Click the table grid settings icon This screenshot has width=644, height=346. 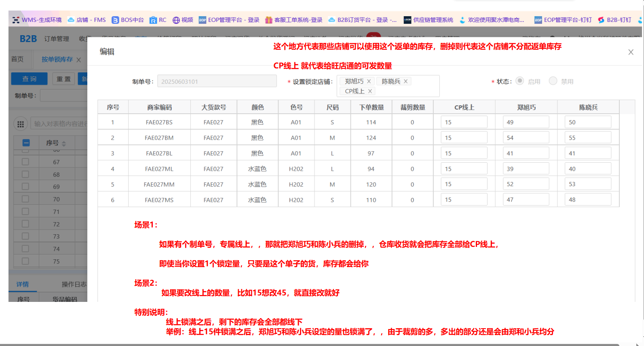21,124
